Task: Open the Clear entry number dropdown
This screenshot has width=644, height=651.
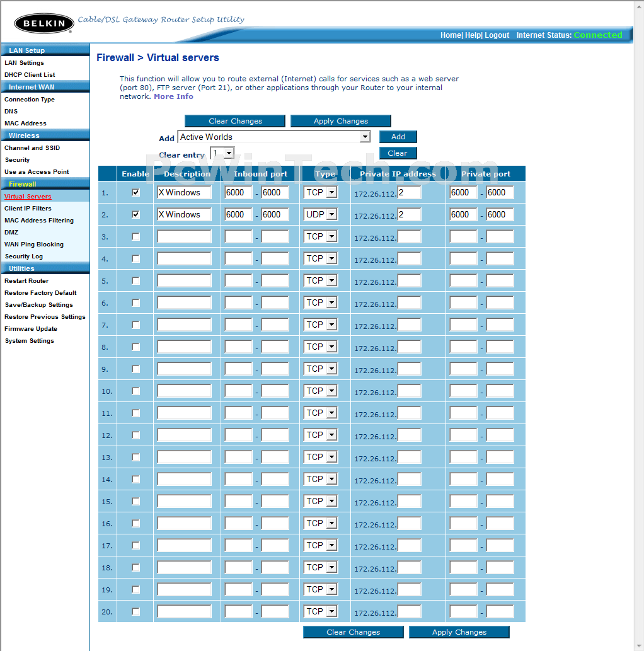Action: click(x=222, y=153)
